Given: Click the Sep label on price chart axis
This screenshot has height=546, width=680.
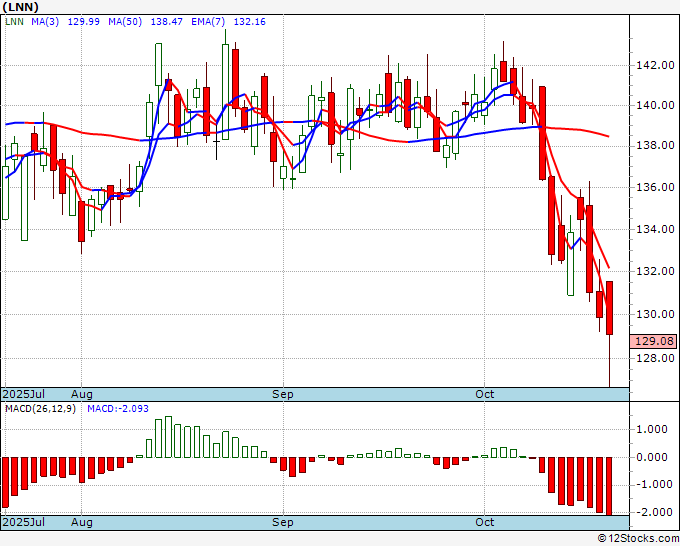Looking at the screenshot, I should coord(283,394).
